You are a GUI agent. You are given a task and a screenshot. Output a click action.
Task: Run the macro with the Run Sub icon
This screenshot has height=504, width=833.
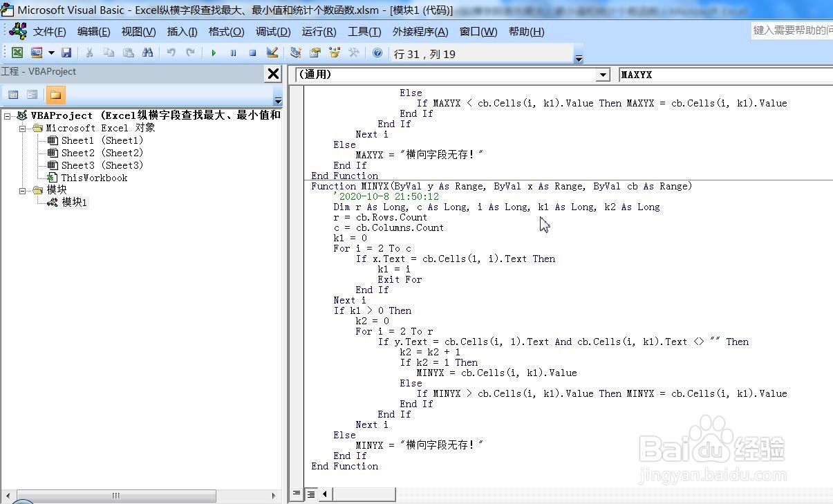coord(214,53)
